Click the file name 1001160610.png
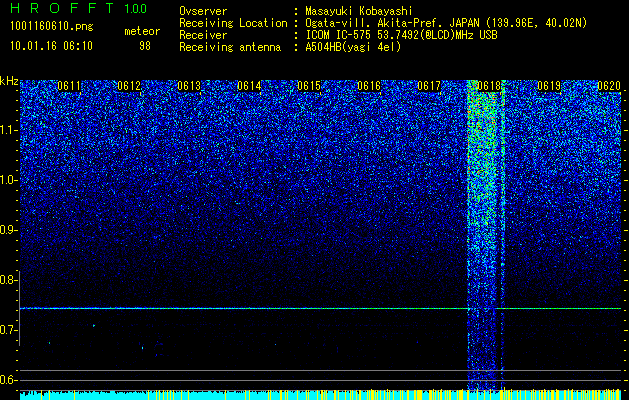This screenshot has width=629, height=400. pyautogui.click(x=52, y=26)
